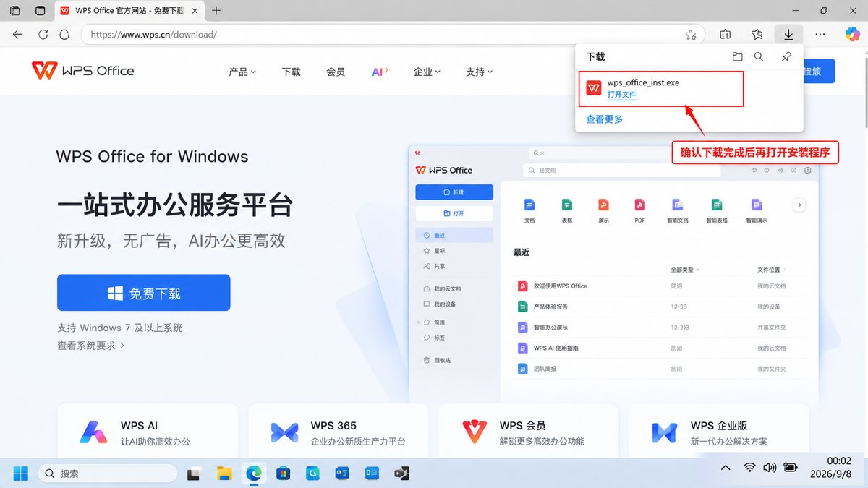Image resolution: width=868 pixels, height=488 pixels.
Task: Click the 免费下载 button
Action: pos(144,293)
